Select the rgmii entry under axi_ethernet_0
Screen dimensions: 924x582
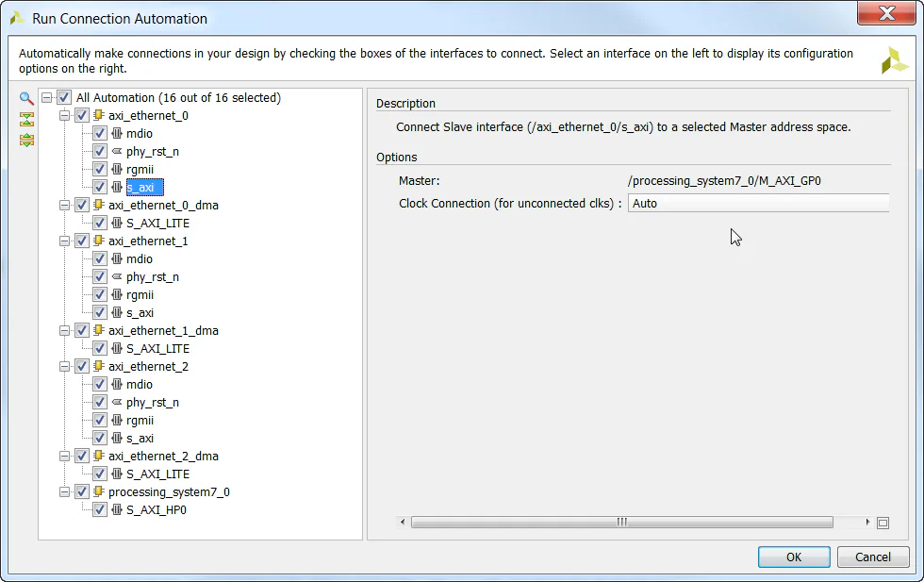point(140,169)
